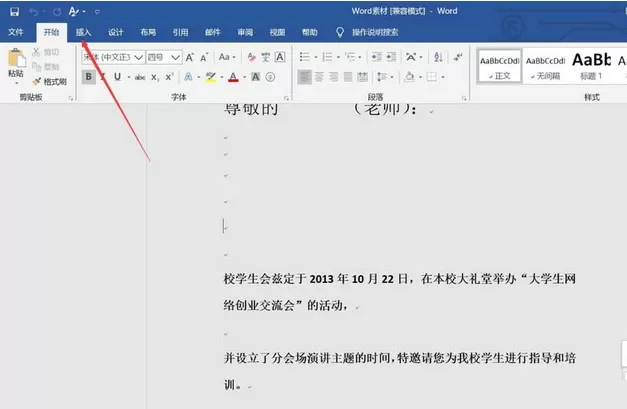Click the 复制 copy button
The height and width of the screenshot is (409, 627).
pyautogui.click(x=46, y=66)
